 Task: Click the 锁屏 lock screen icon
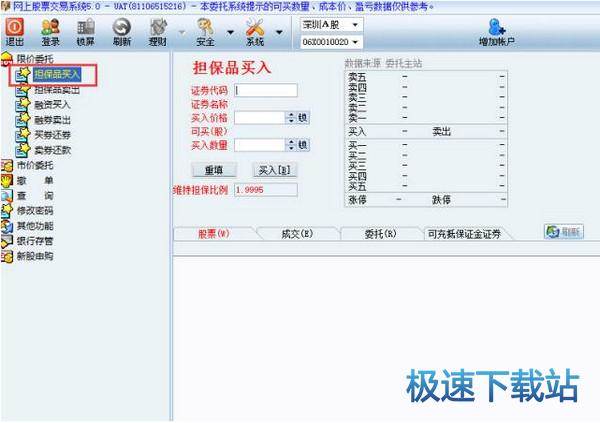[x=86, y=32]
